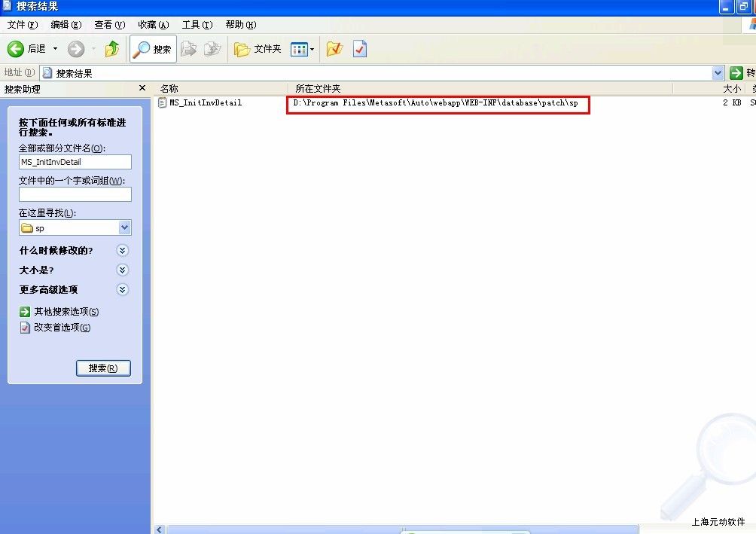This screenshot has width=756, height=534.
Task: Click the word or phrase in file field
Action: (75, 194)
